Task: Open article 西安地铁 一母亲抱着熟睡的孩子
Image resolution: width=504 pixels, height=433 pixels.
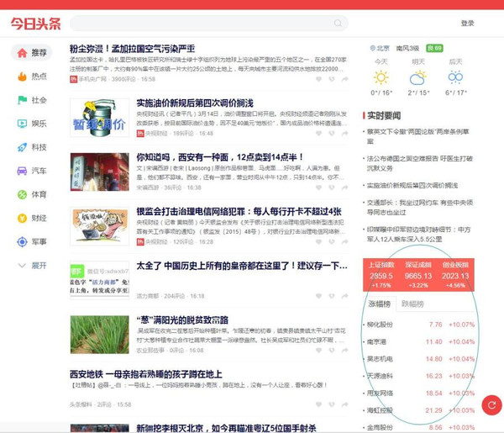Action: (146, 374)
